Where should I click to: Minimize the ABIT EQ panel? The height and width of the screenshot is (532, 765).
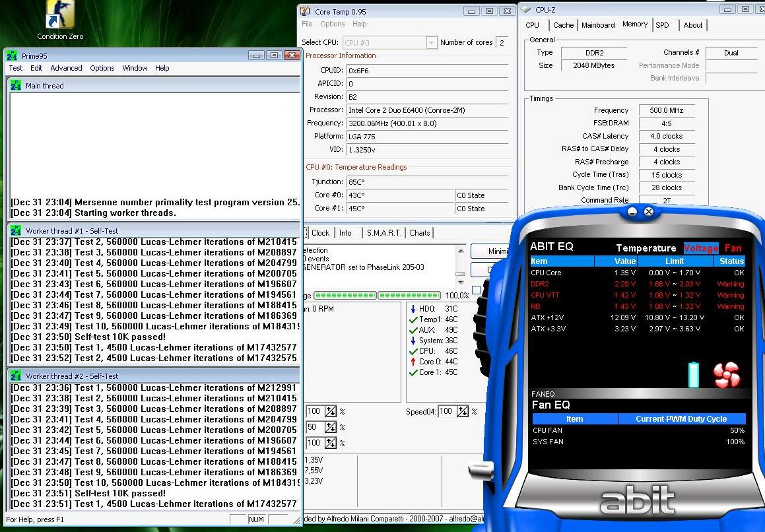pyautogui.click(x=632, y=212)
